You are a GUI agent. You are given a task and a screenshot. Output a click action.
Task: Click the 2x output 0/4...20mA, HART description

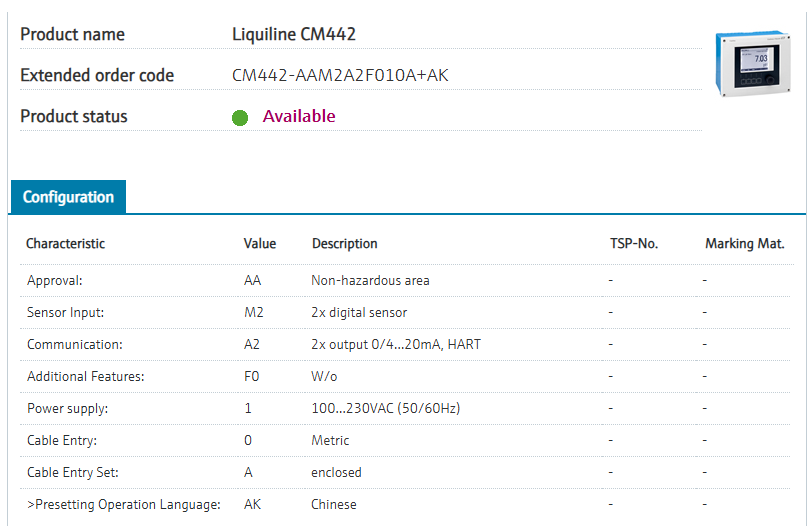[x=397, y=345]
